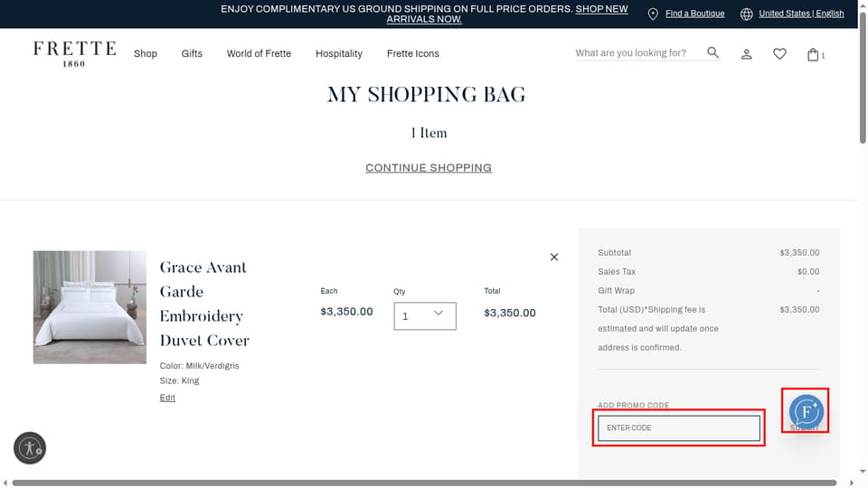The height and width of the screenshot is (488, 868).
Task: Click the Enter Code promo field
Action: [679, 427]
